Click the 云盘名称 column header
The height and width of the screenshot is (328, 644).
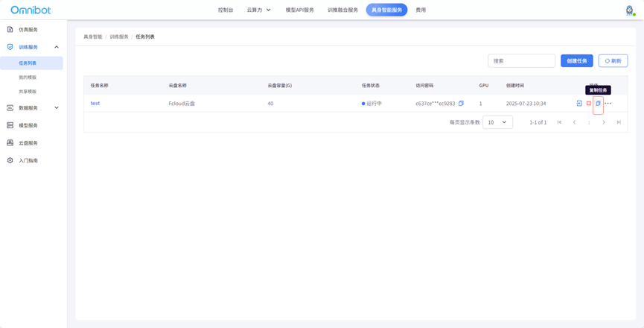point(177,86)
